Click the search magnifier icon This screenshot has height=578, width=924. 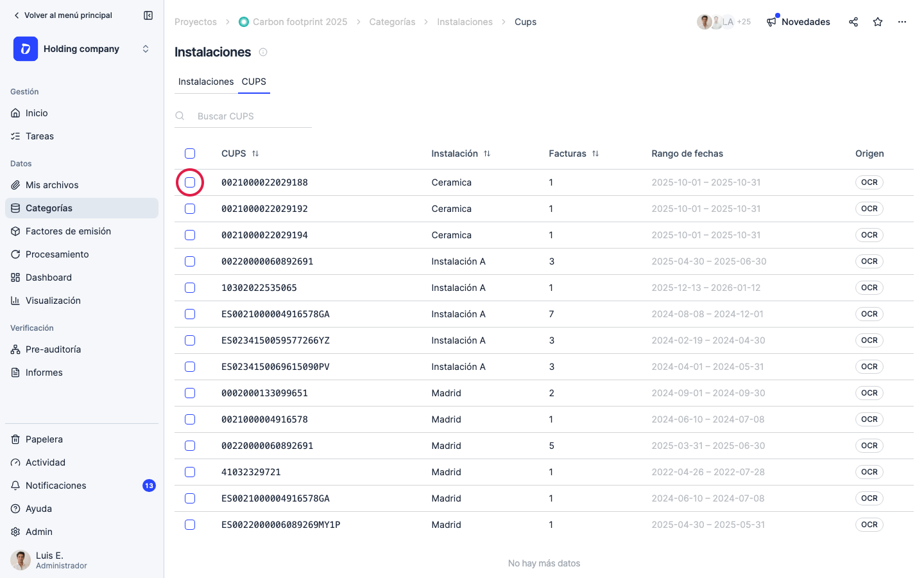(180, 116)
